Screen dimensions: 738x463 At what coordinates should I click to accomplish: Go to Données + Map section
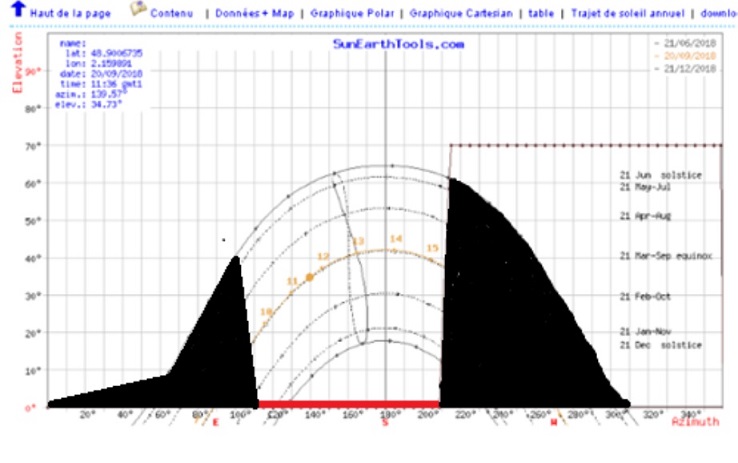(x=254, y=13)
